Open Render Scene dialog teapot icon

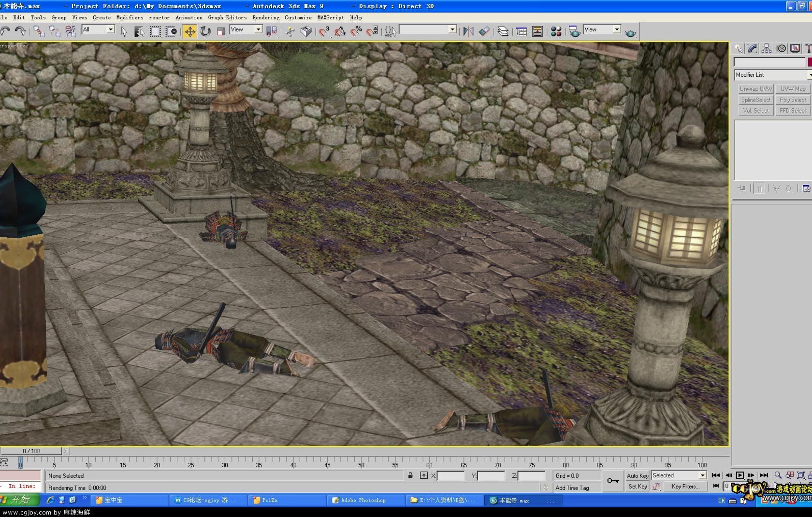[575, 31]
